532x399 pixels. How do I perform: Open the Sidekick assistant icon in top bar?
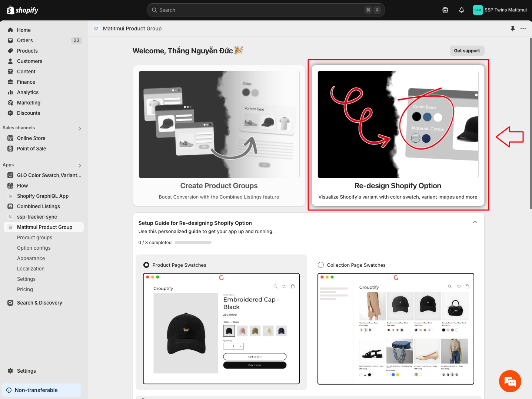click(445, 10)
